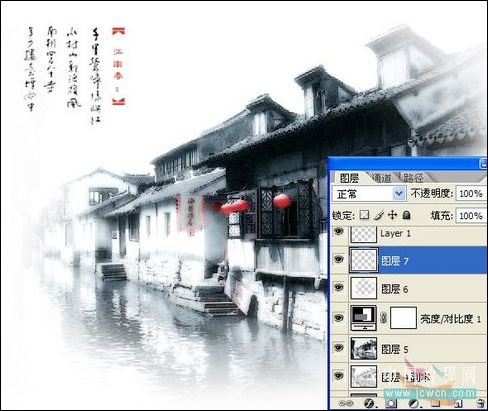
Task: Switch to the 通道 channels tab
Action: (x=381, y=178)
